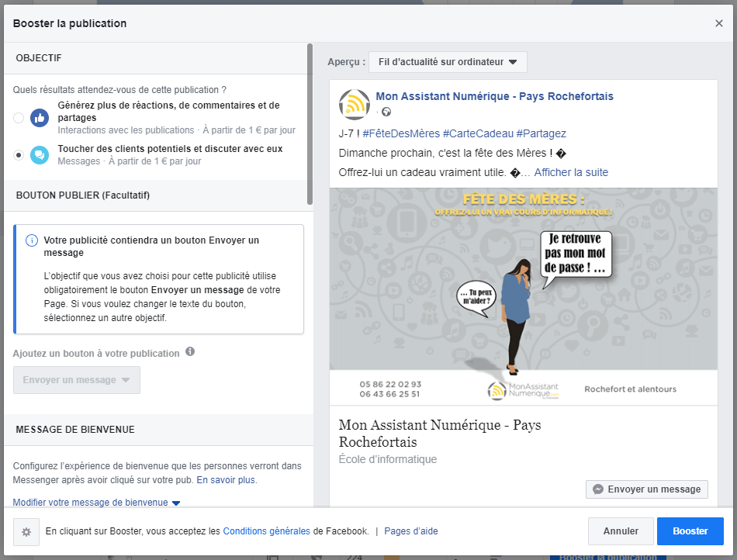This screenshot has width=737, height=560.
Task: Click the thumbs-up interactions icon
Action: pos(39,118)
